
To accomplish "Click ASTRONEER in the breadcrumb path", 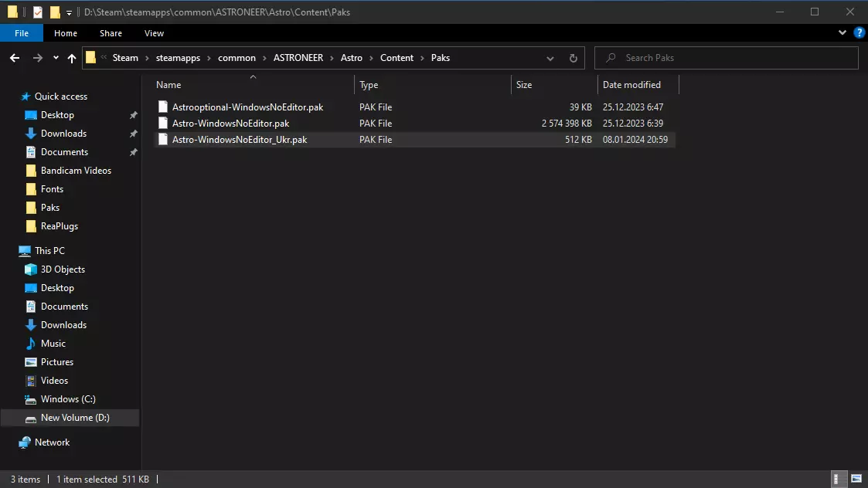I will [x=298, y=58].
